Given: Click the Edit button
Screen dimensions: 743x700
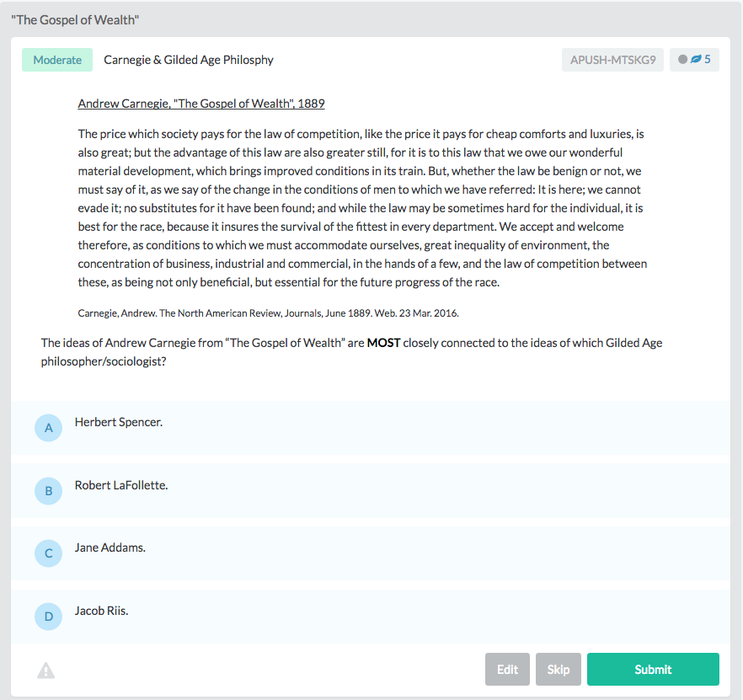Looking at the screenshot, I should click(507, 669).
